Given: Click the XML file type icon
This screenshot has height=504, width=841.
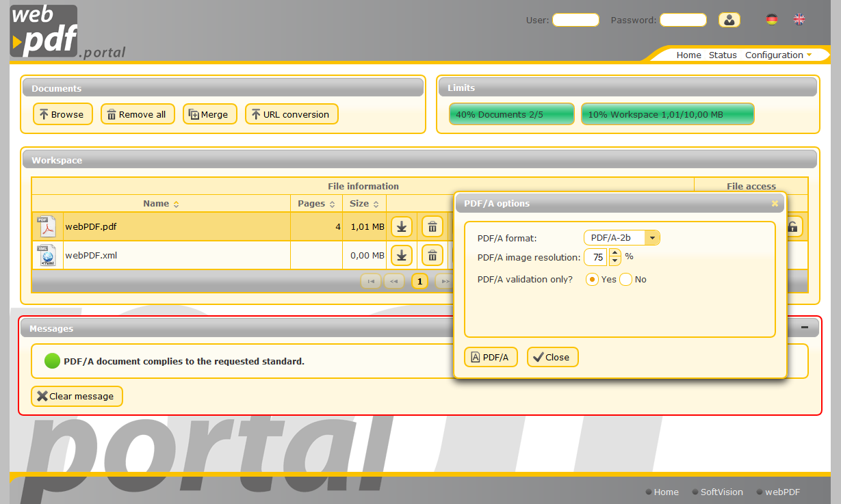Looking at the screenshot, I should click(x=47, y=255).
